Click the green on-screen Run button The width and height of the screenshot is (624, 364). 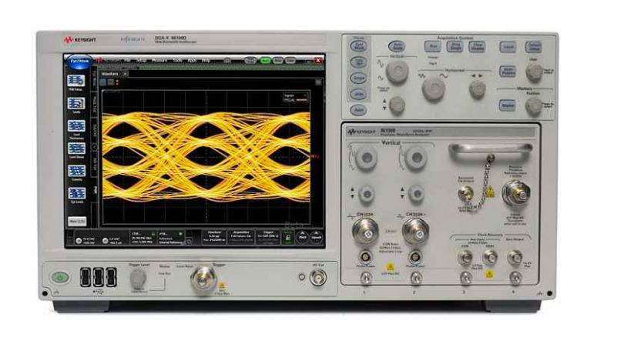coord(265,61)
